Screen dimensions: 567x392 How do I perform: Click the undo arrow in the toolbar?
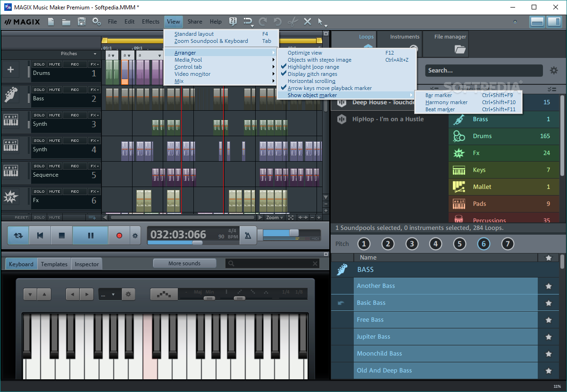pos(277,22)
